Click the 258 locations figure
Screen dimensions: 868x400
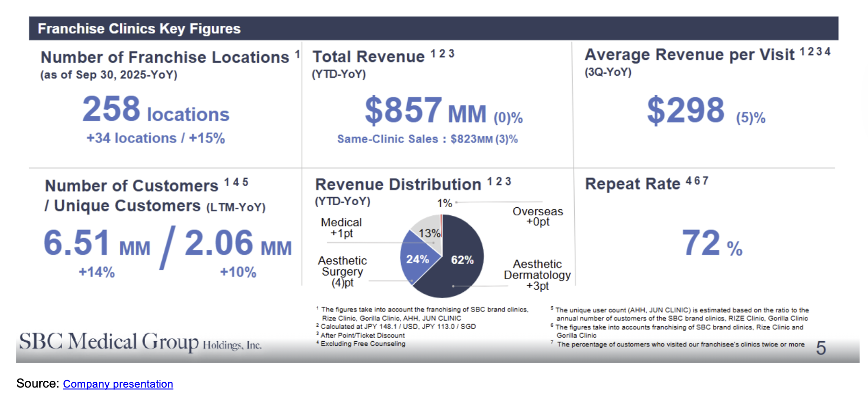(x=156, y=110)
